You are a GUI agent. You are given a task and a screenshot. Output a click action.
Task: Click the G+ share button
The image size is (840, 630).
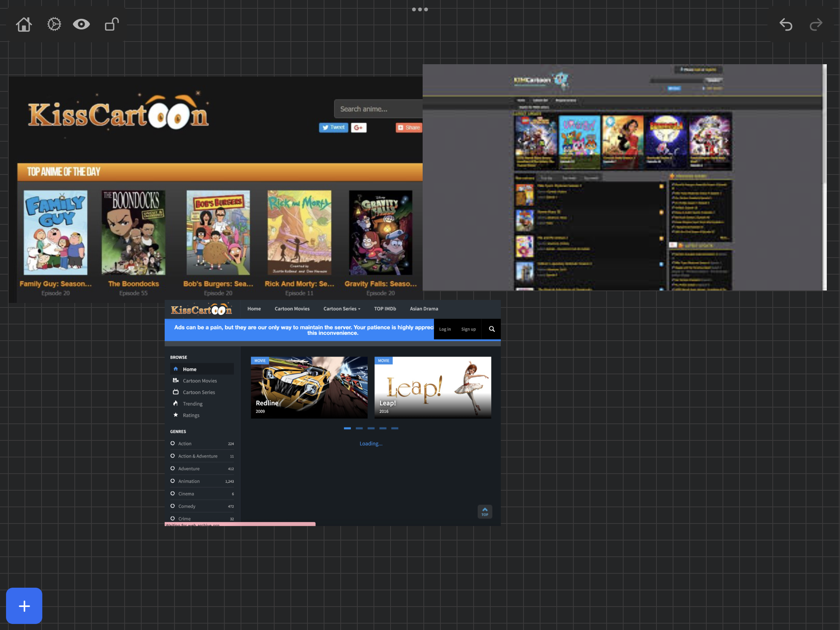[358, 128]
